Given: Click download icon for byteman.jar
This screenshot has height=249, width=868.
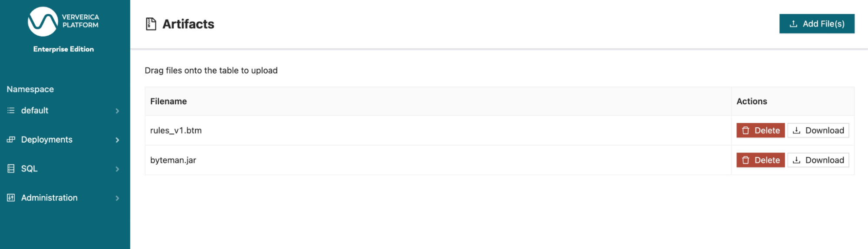Looking at the screenshot, I should click(796, 160).
